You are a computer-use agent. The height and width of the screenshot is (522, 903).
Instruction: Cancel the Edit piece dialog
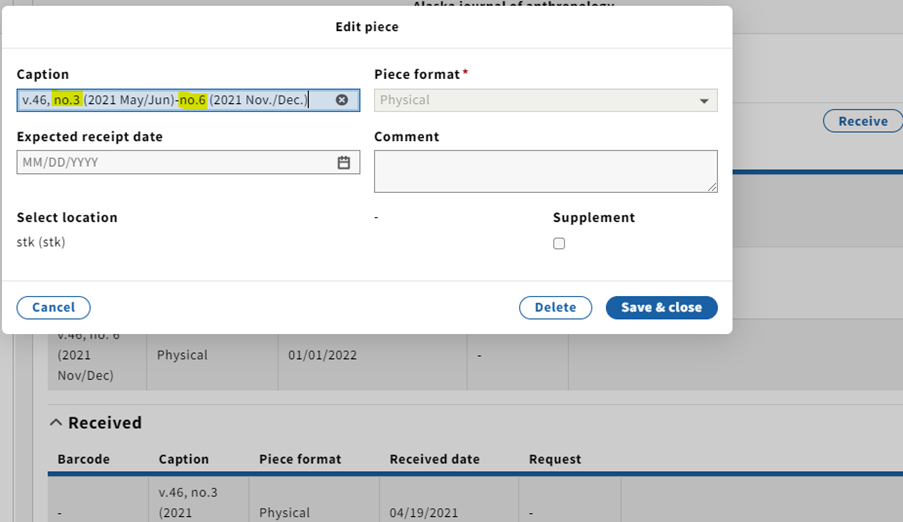click(54, 308)
